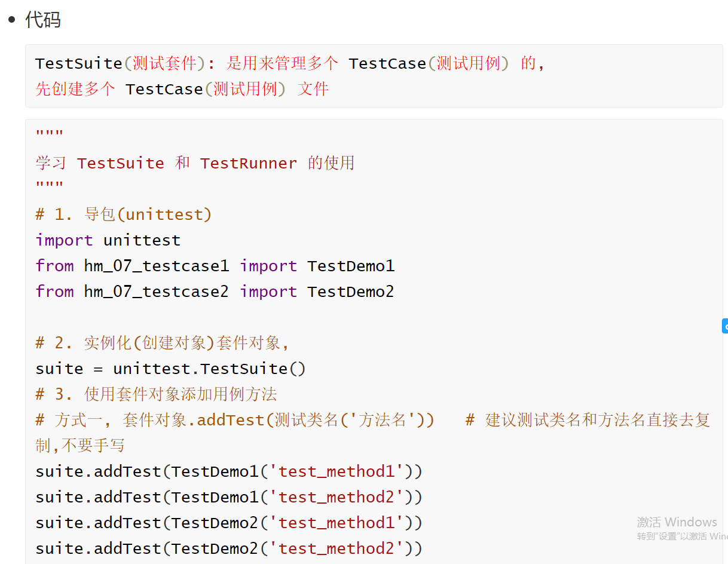Click the comment "# 3. 使用套件对象添加用例方法"
Image resolution: width=728 pixels, height=564 pixels.
(x=156, y=394)
